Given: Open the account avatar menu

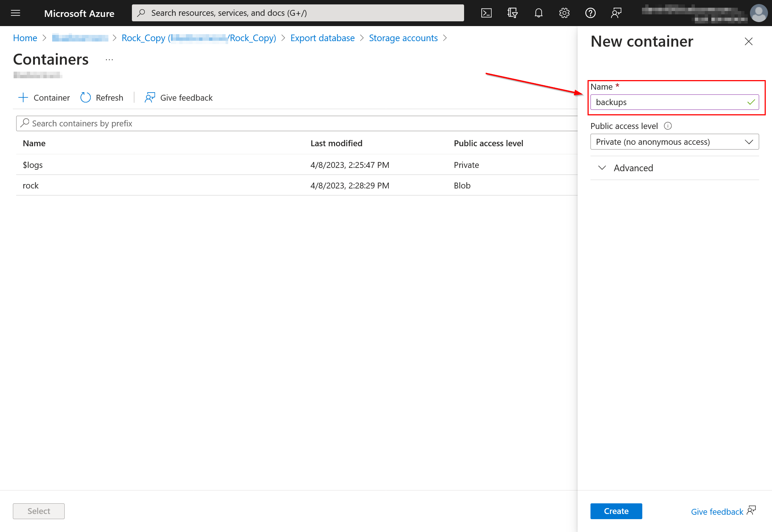Looking at the screenshot, I should [758, 13].
